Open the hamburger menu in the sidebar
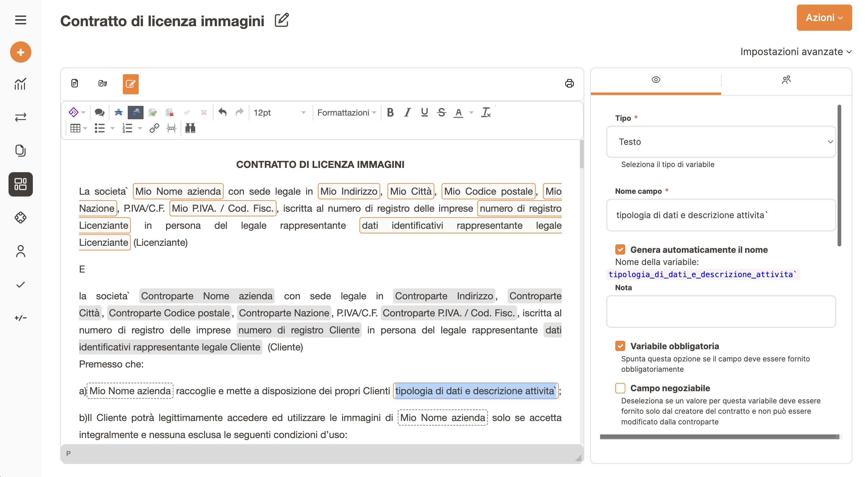The height and width of the screenshot is (477, 868). pyautogui.click(x=21, y=20)
